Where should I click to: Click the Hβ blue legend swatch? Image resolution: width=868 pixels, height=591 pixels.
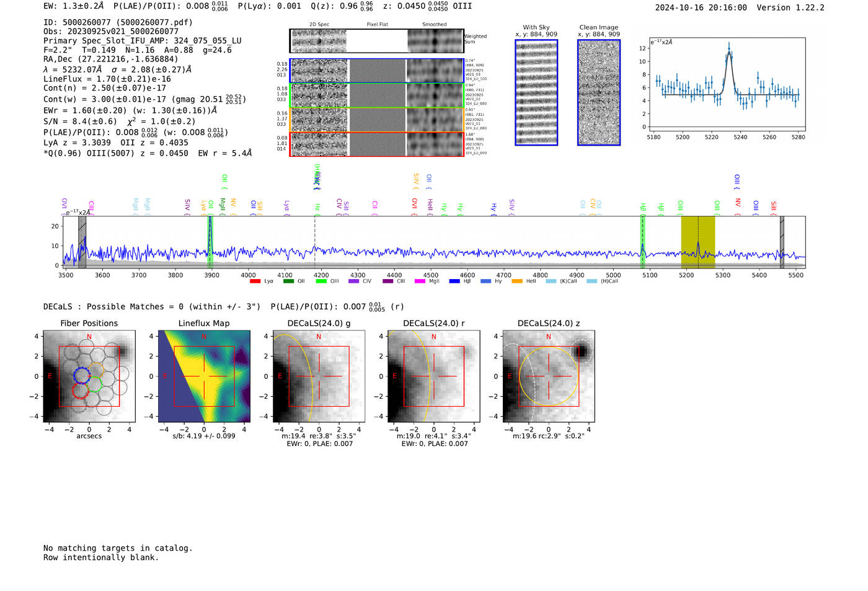point(454,282)
